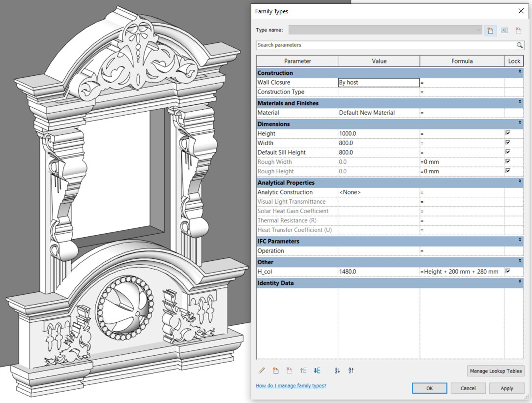Open the 'How do I manage family types?' link
The height and width of the screenshot is (403, 532).
[x=291, y=386]
